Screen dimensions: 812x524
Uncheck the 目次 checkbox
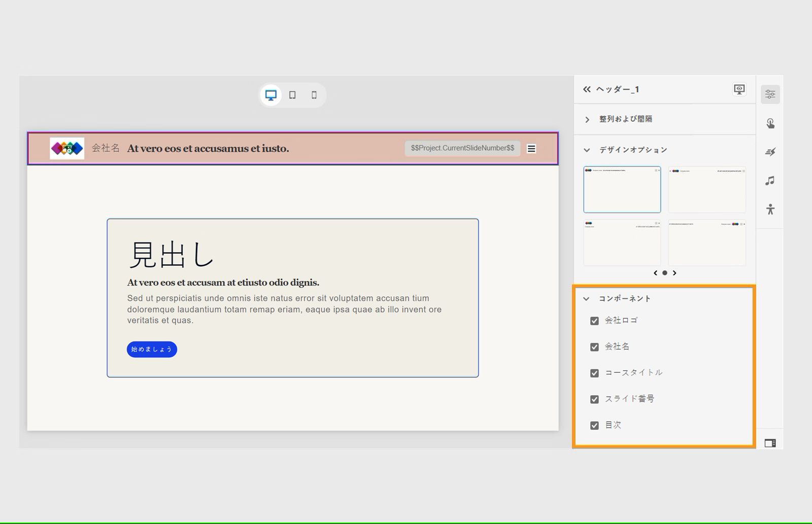[594, 426]
